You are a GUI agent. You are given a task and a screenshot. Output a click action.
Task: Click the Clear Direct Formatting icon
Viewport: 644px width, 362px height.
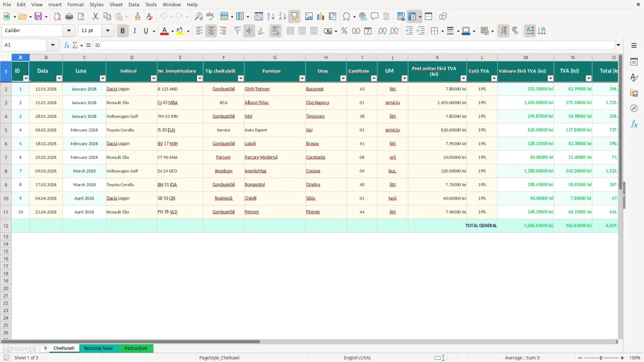pos(149,17)
